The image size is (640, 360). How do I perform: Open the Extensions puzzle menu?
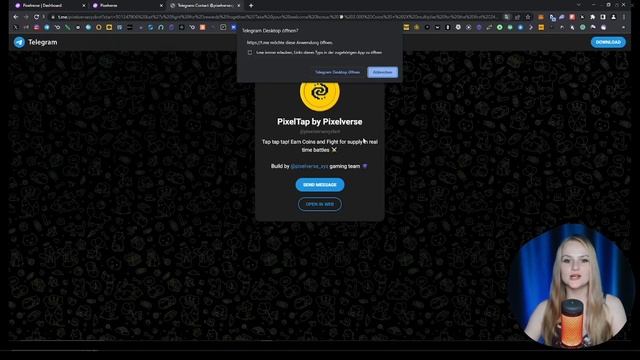[593, 17]
